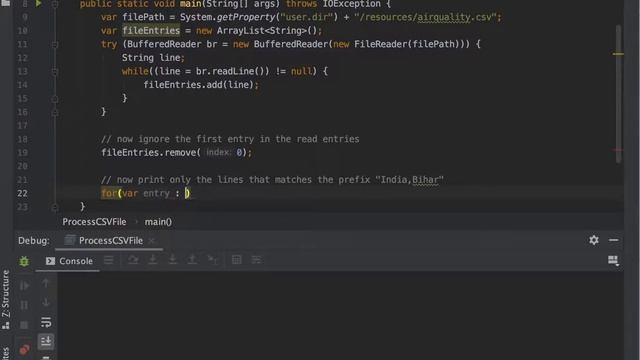Screen dimensions: 640x360
Task: Click the fold end marker on line 23
Action: coord(55,207)
